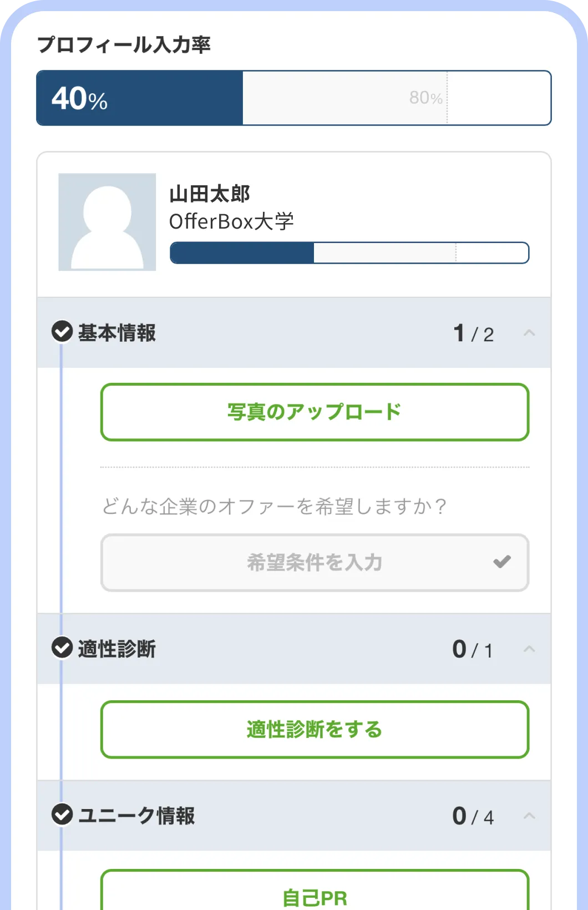
Task: Click the checkmark icon beside ユニーク情報 header
Action: [61, 816]
